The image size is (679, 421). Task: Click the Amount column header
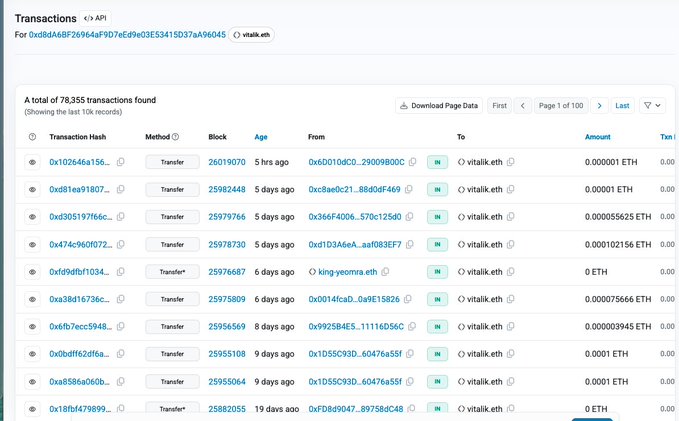598,137
